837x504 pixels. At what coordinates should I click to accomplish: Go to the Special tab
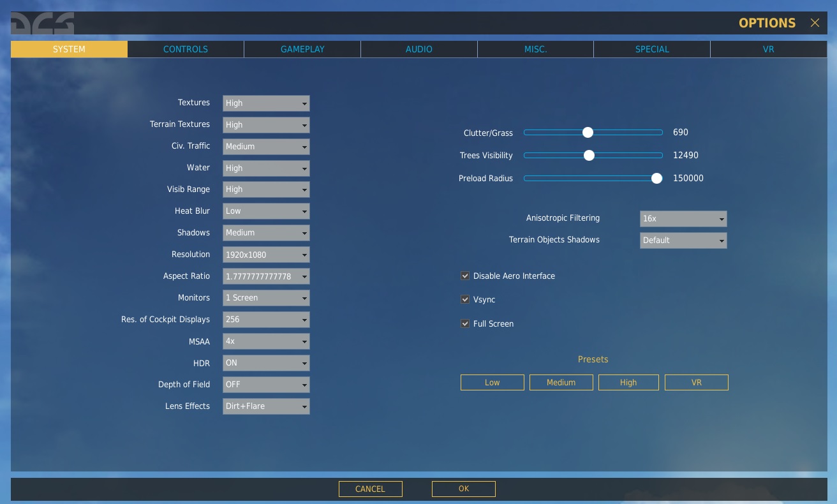[652, 49]
